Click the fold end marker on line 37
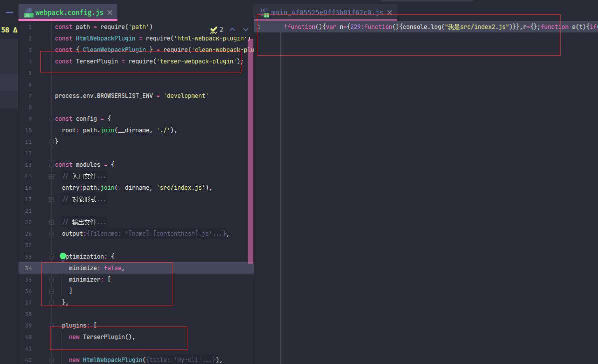This screenshot has height=364, width=598. (51, 303)
